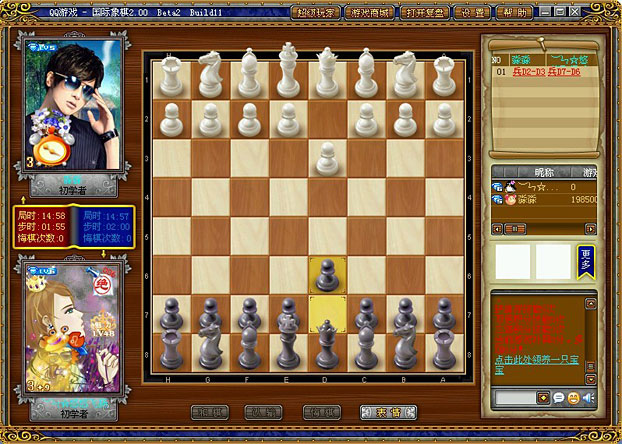Screen dimensions: 622x444
Task: Open chat speech bubble icon
Action: 559,398
